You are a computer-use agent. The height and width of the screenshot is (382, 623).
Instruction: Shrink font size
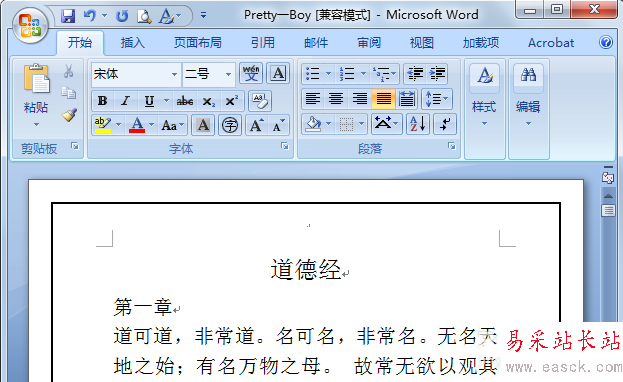(x=278, y=126)
